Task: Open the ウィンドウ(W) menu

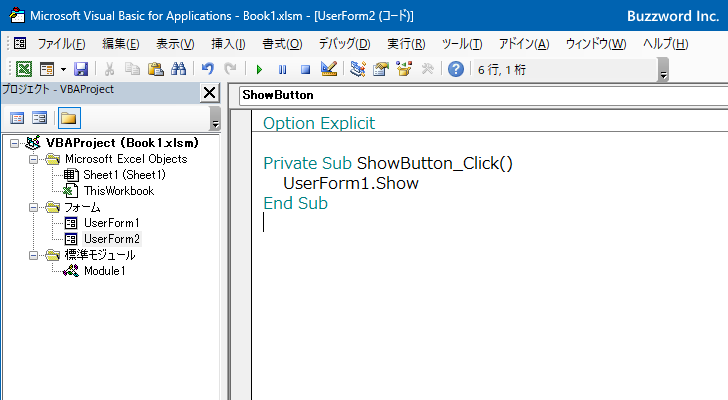Action: pyautogui.click(x=596, y=44)
